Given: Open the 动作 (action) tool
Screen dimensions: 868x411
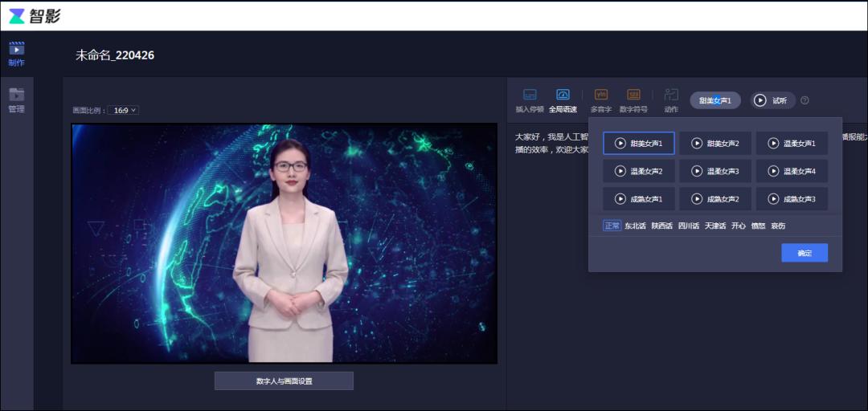Looking at the screenshot, I should pyautogui.click(x=671, y=101).
